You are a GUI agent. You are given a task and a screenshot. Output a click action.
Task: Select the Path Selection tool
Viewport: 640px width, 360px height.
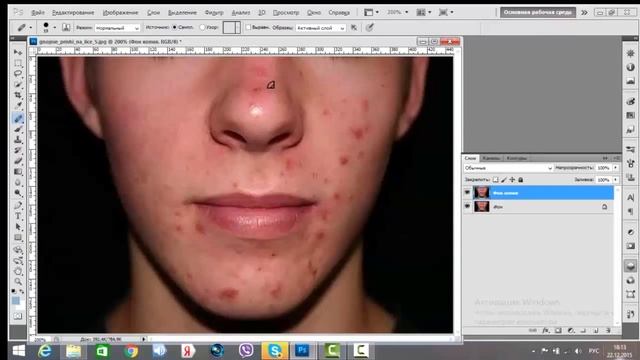point(18,227)
